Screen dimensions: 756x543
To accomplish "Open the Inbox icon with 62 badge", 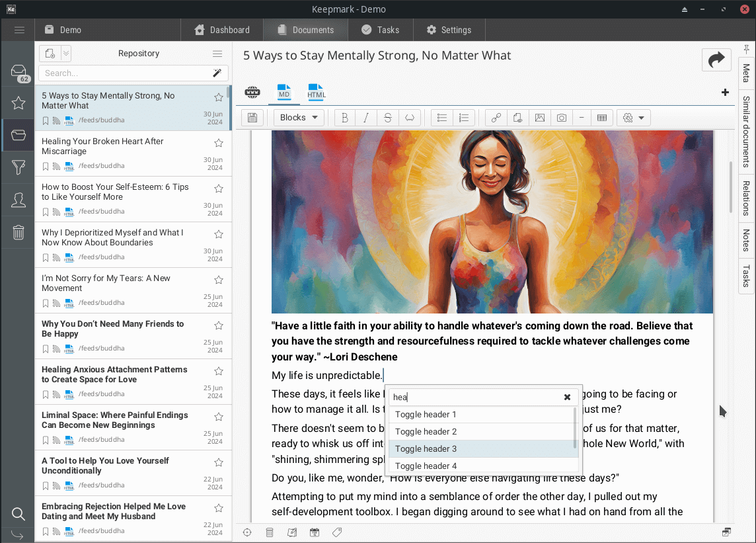I will (x=19, y=72).
